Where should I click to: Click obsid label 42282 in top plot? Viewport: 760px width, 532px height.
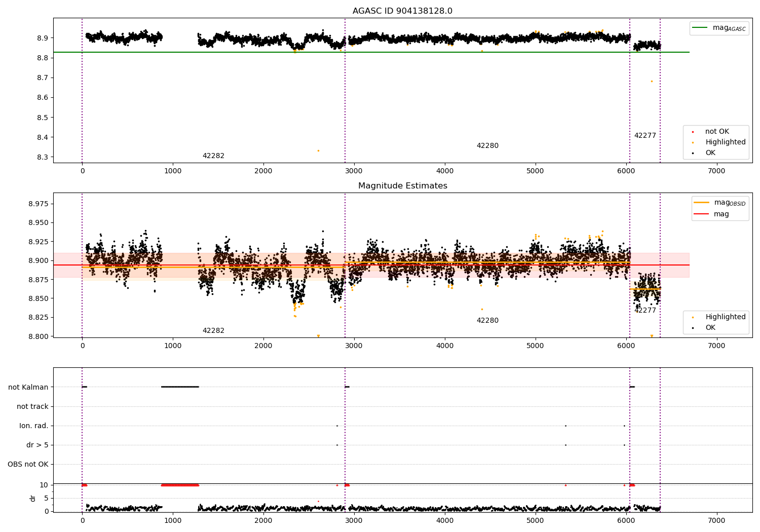click(213, 156)
